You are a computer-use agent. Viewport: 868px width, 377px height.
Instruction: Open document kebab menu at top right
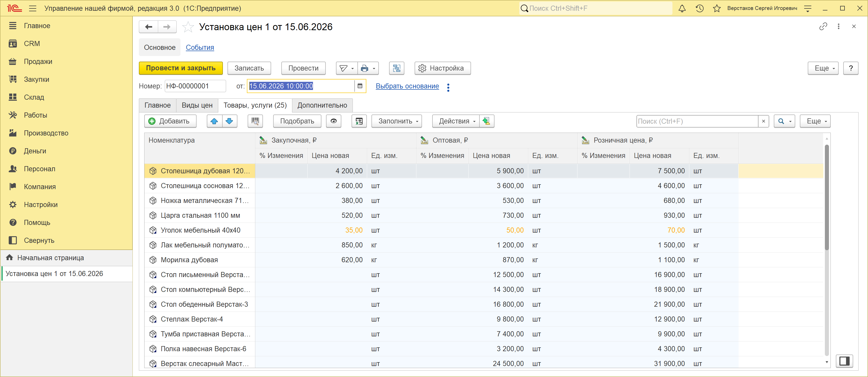[x=839, y=26]
